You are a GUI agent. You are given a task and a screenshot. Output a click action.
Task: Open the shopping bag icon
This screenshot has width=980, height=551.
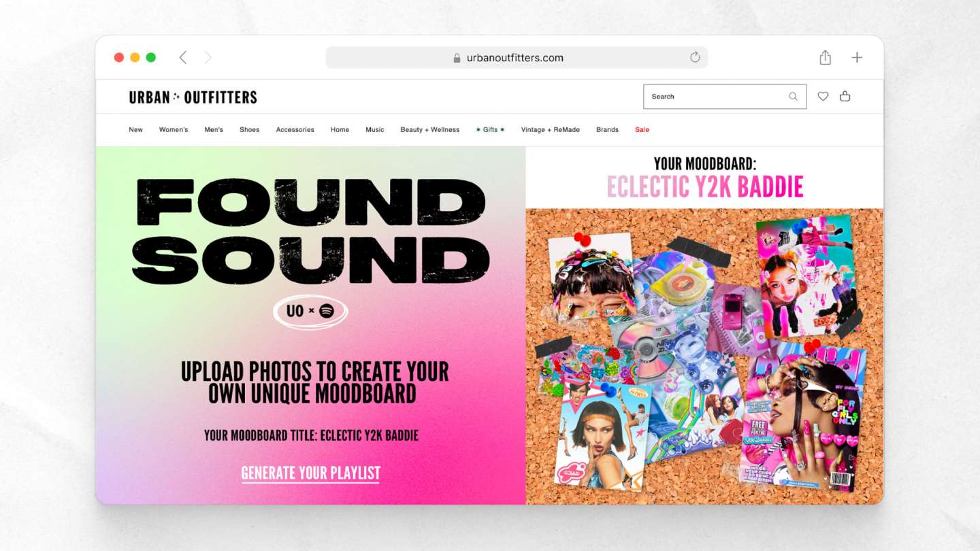(x=845, y=97)
